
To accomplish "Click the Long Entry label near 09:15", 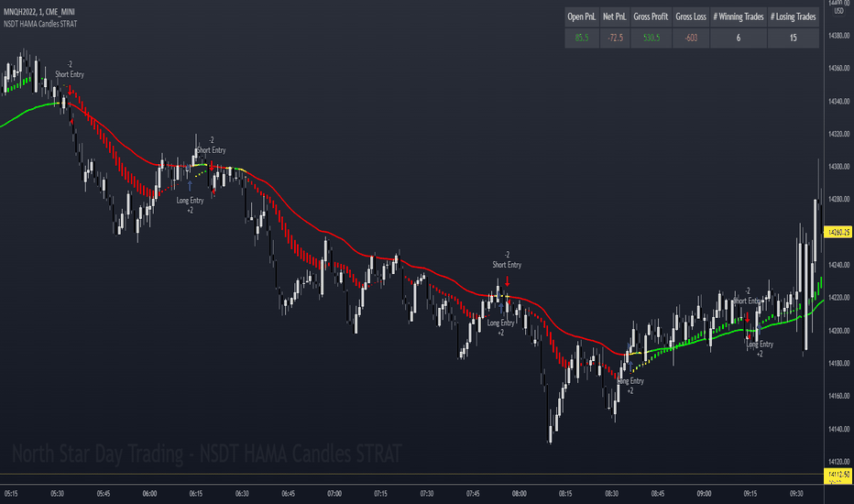I will (x=760, y=345).
